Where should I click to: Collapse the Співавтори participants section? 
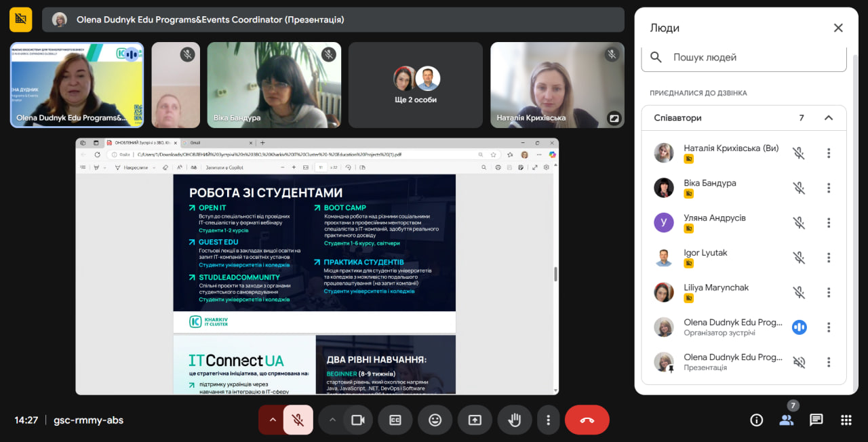[829, 118]
